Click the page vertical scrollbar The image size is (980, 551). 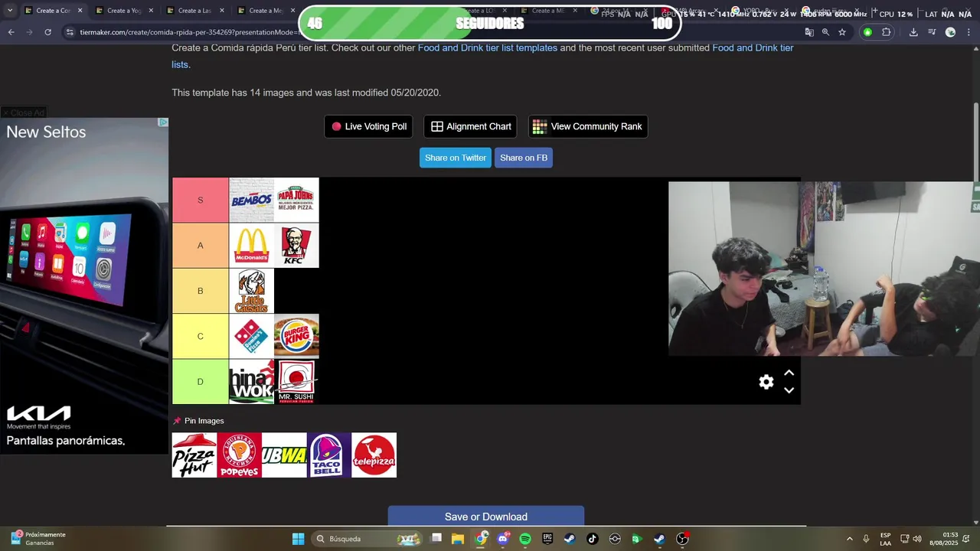click(976, 142)
